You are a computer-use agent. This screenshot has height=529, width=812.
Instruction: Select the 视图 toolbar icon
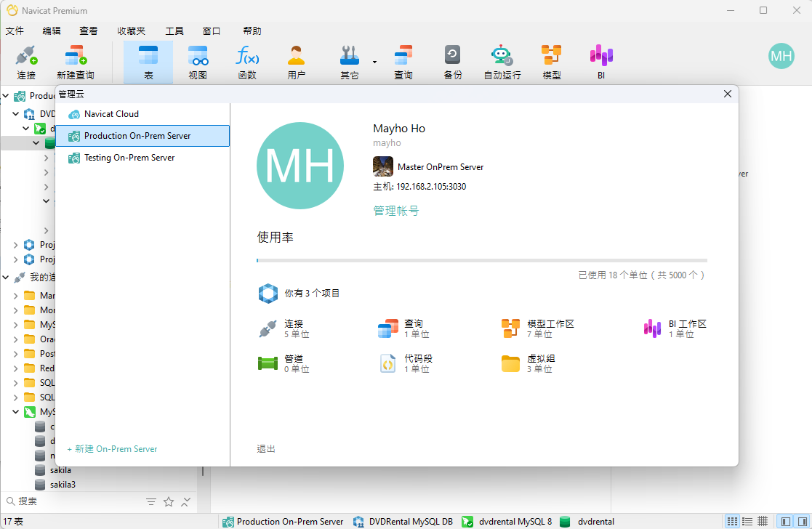[197, 62]
